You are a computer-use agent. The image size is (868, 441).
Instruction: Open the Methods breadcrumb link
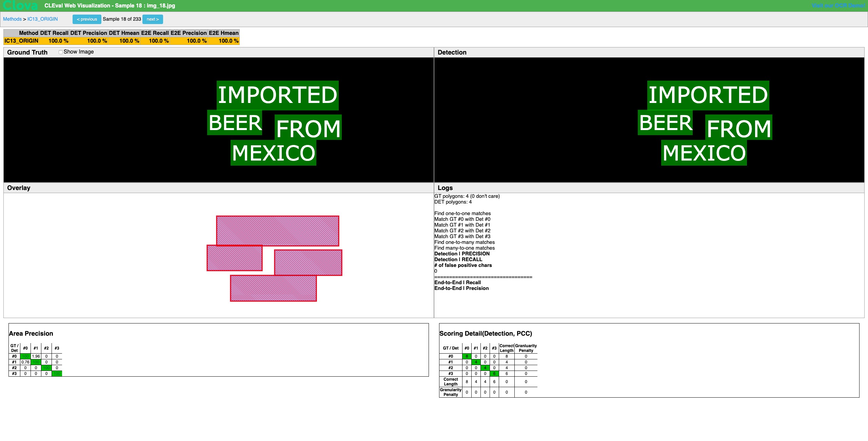(x=12, y=19)
